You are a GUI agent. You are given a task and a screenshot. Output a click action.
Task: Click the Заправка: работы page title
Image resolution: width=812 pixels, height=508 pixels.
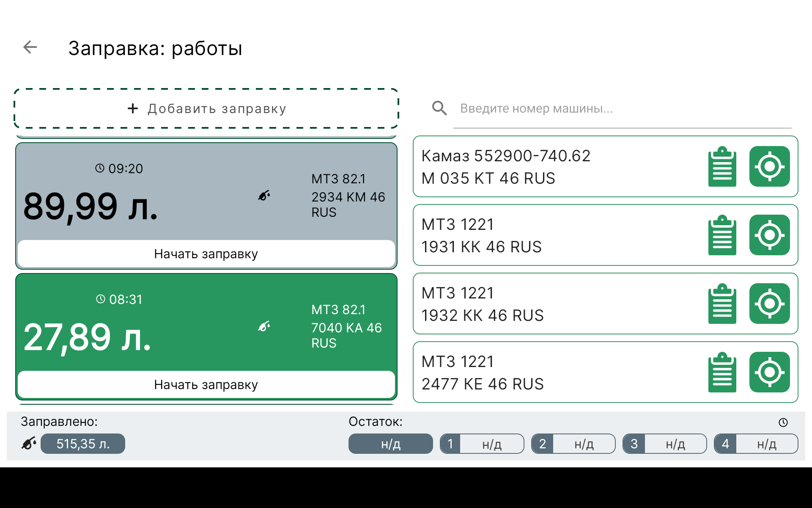click(155, 48)
